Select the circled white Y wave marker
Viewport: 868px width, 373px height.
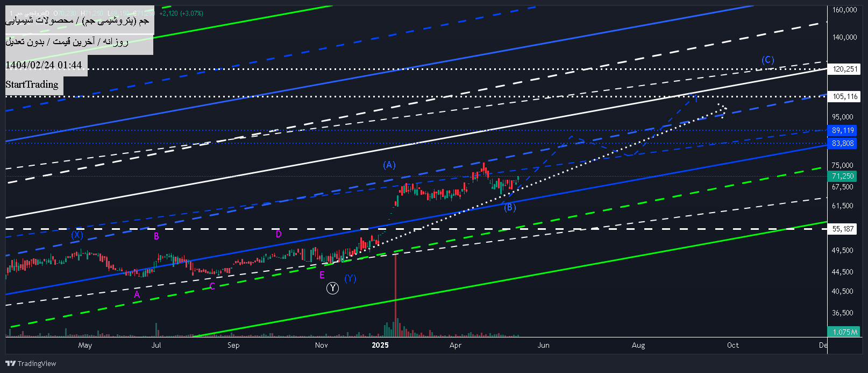[333, 288]
